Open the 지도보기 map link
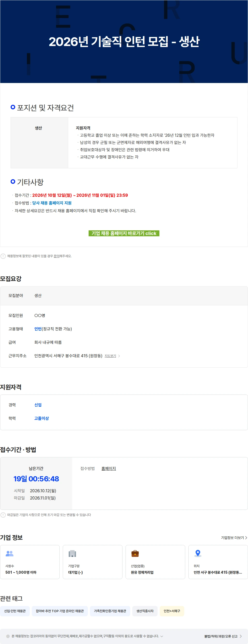 point(110,356)
